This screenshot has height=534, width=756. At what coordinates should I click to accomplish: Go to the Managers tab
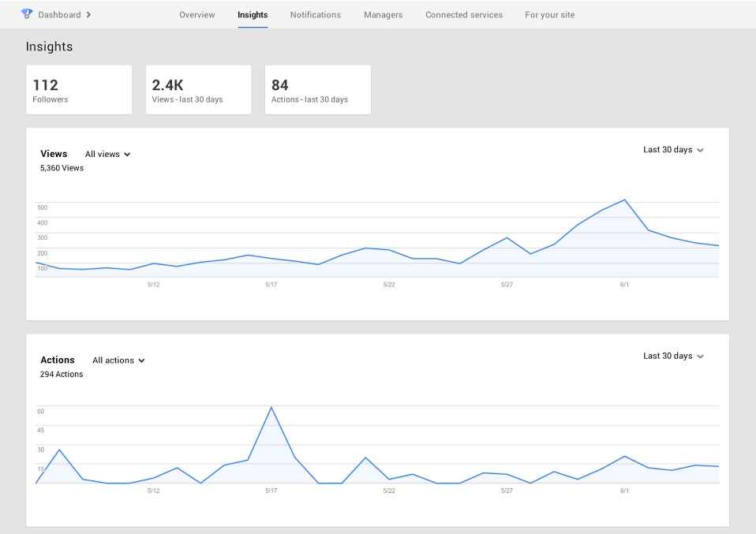383,15
